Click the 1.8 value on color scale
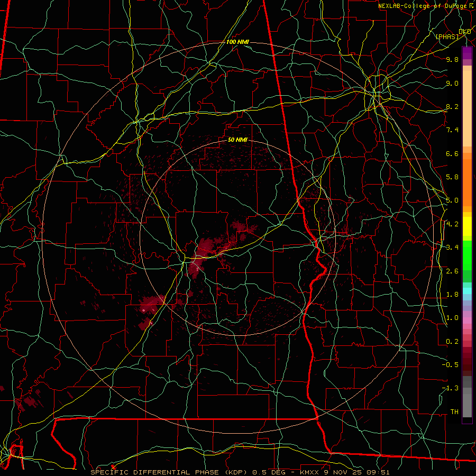476x476 pixels. click(x=452, y=295)
